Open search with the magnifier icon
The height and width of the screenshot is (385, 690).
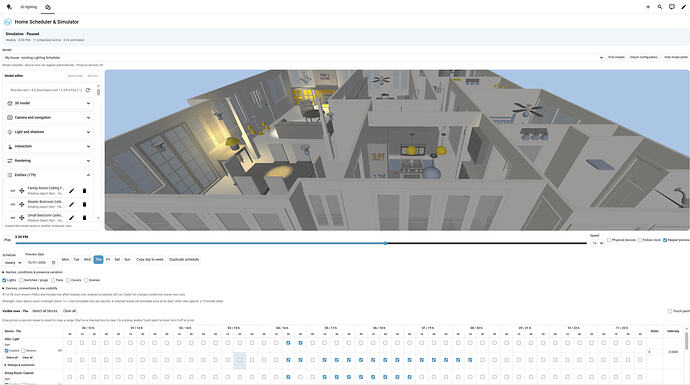pos(660,7)
